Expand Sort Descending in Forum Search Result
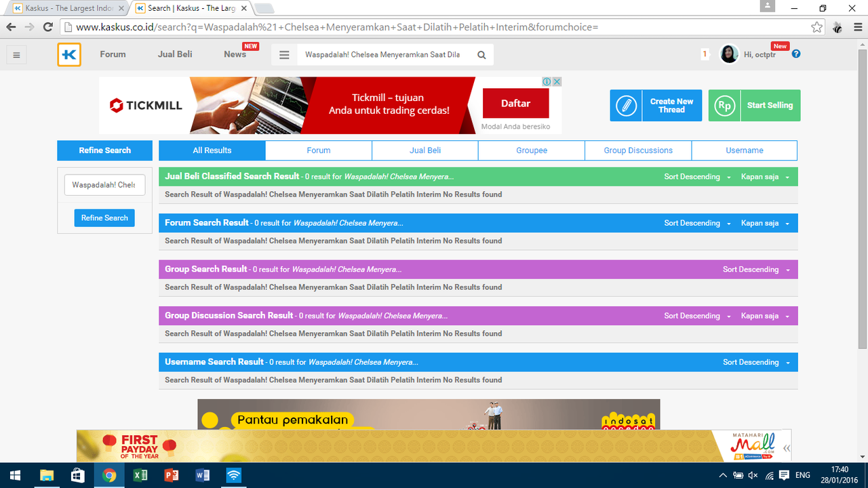This screenshot has width=868, height=488. (x=697, y=223)
